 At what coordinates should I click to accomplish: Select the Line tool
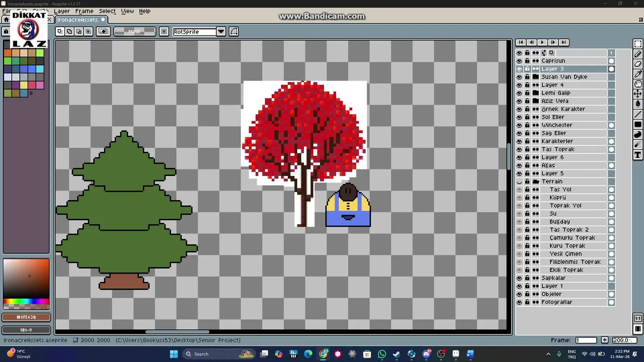pyautogui.click(x=637, y=114)
